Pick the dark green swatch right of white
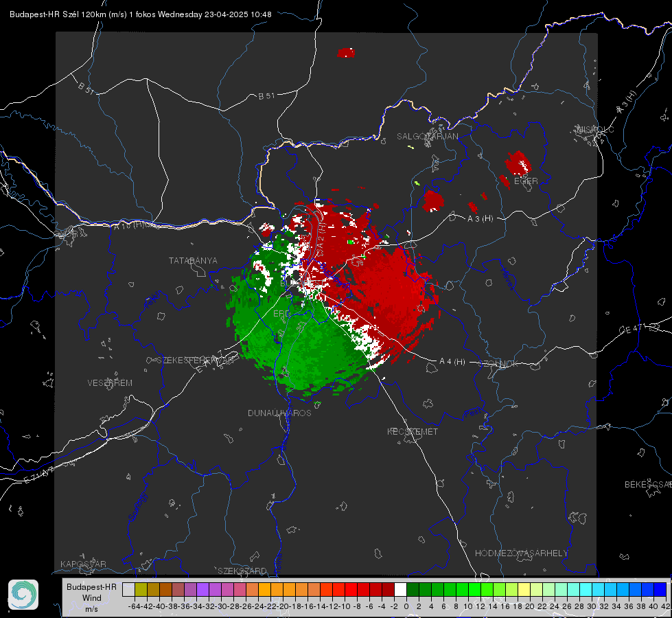This screenshot has width=672, height=618. (413, 590)
